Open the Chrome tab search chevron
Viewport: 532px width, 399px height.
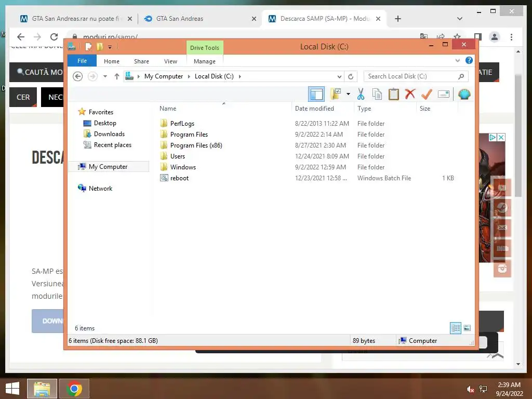pos(460,19)
